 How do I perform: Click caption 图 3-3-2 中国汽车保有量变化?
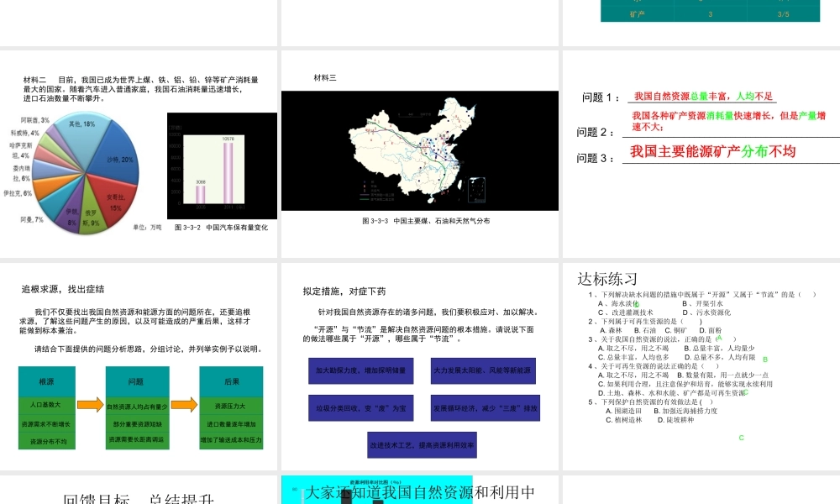pos(221,227)
